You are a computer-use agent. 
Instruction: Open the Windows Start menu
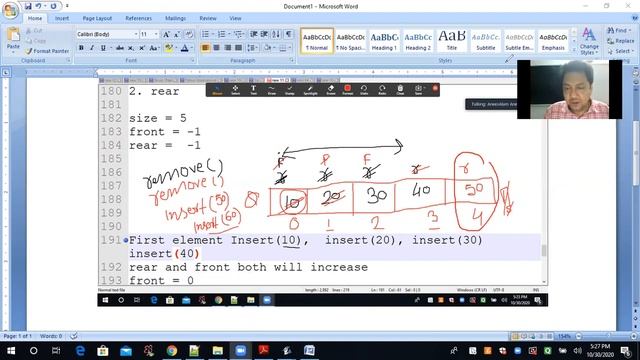click(11, 351)
